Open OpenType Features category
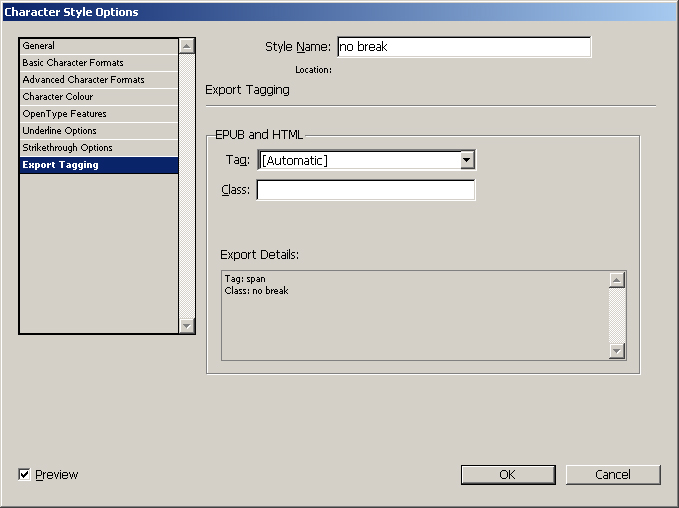This screenshot has width=679, height=508. point(99,113)
